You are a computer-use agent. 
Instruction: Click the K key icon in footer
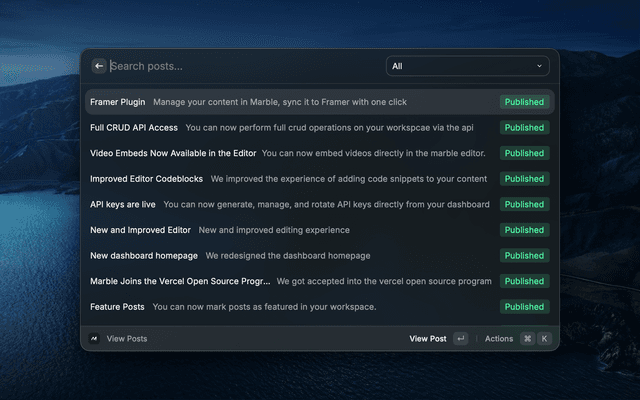544,339
